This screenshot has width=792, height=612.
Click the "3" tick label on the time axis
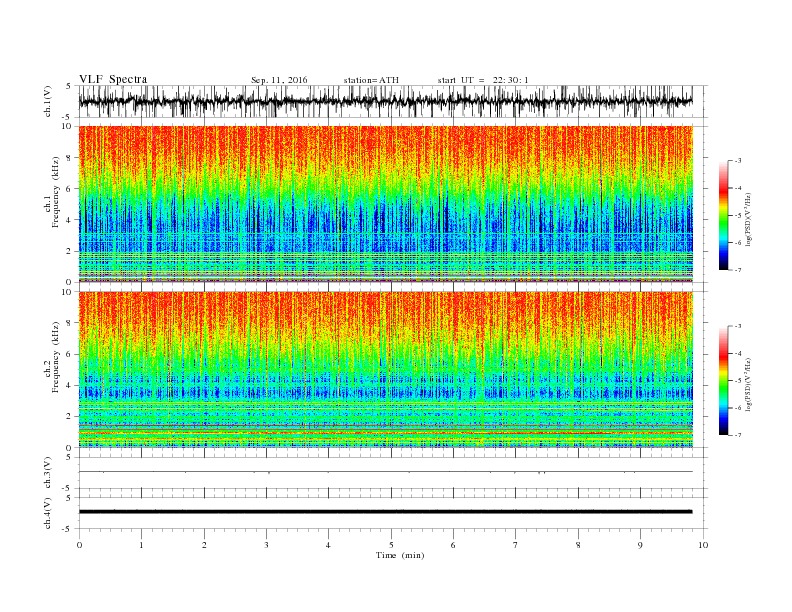[x=266, y=545]
